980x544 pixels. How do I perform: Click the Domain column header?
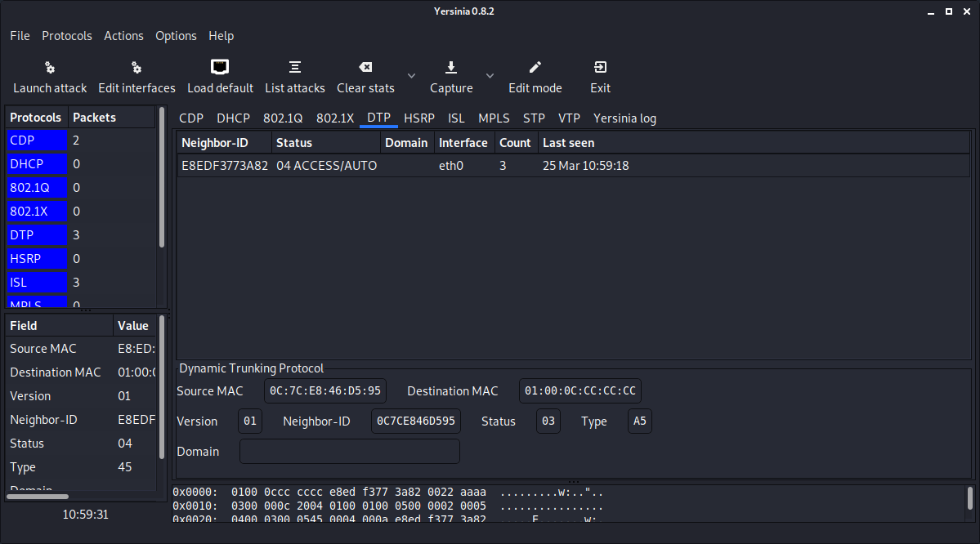pos(407,142)
